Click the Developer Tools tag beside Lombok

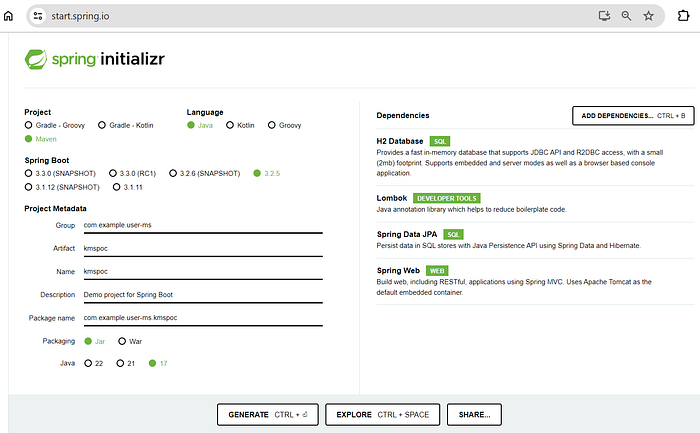click(x=446, y=198)
